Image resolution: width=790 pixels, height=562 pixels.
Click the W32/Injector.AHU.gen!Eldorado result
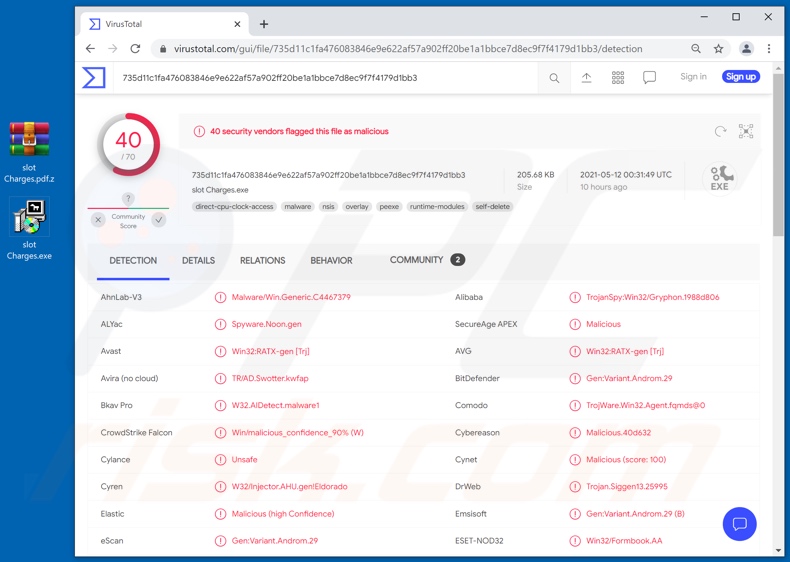(x=289, y=486)
